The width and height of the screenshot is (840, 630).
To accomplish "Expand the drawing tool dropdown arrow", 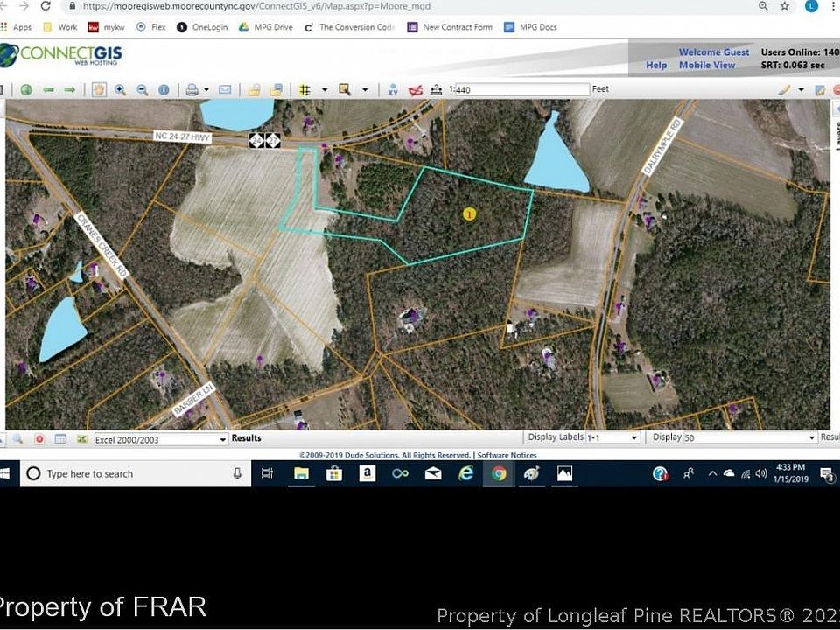I will tap(801, 90).
